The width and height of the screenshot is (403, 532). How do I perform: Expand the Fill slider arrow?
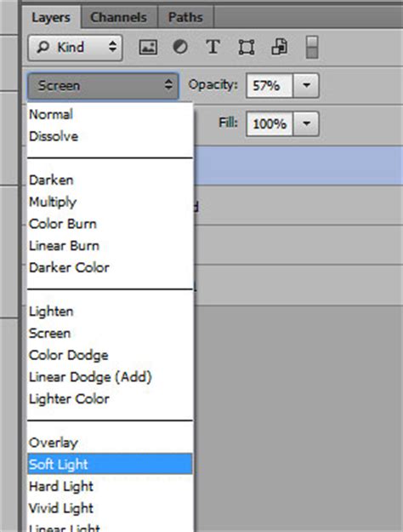click(x=306, y=123)
